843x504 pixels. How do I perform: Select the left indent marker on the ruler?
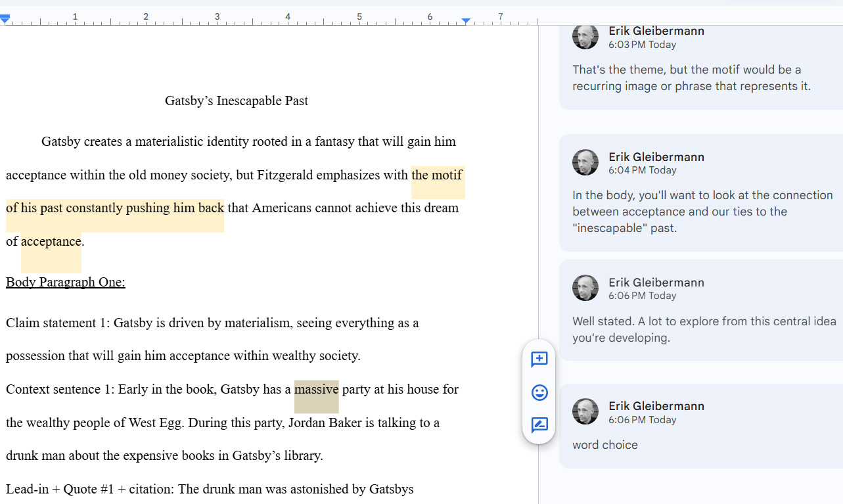click(x=5, y=20)
